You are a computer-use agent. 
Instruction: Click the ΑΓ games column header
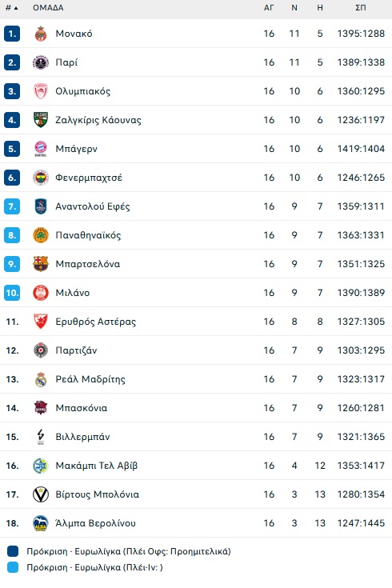(269, 8)
